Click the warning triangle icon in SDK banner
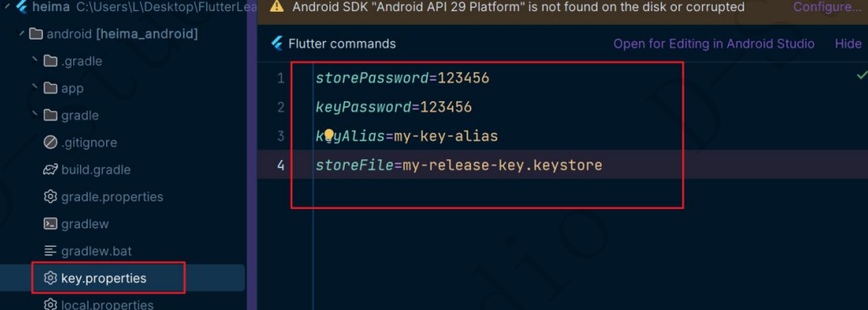 (x=276, y=8)
